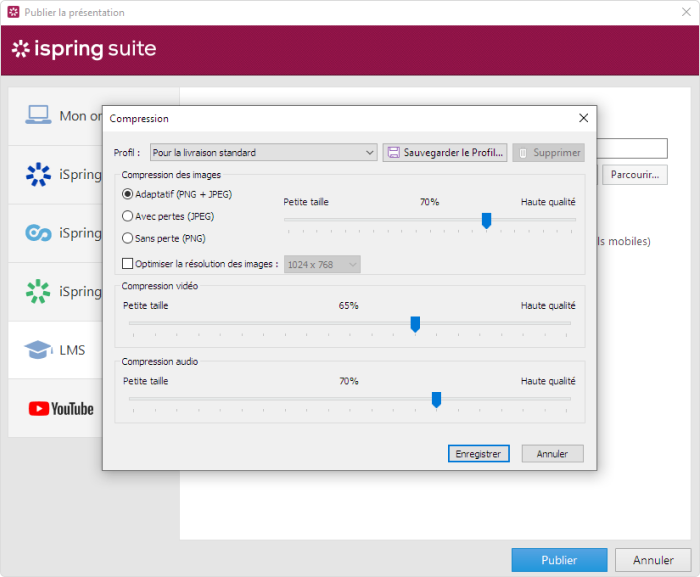This screenshot has height=577, width=700.
Task: Click the video compression slider handle
Action: [415, 324]
